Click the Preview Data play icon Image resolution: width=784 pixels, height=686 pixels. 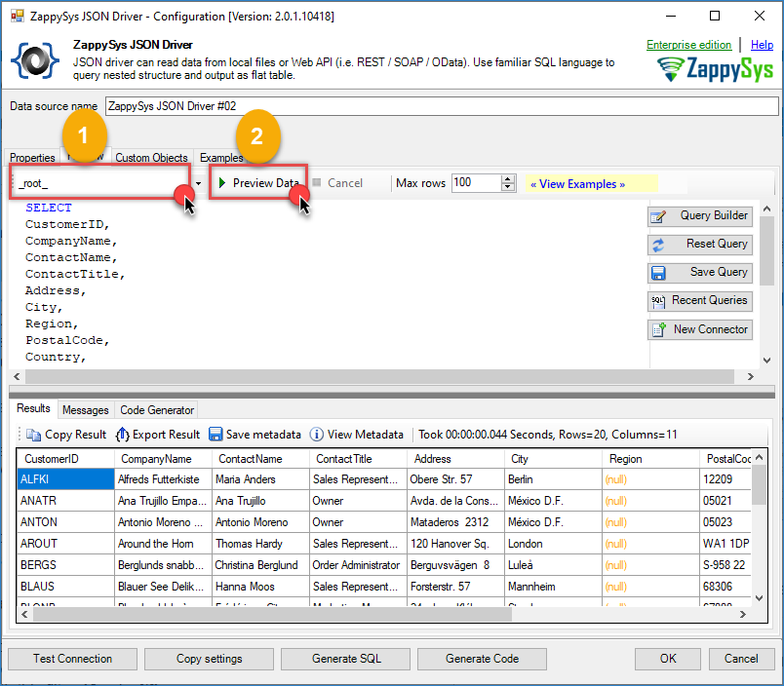pos(222,183)
